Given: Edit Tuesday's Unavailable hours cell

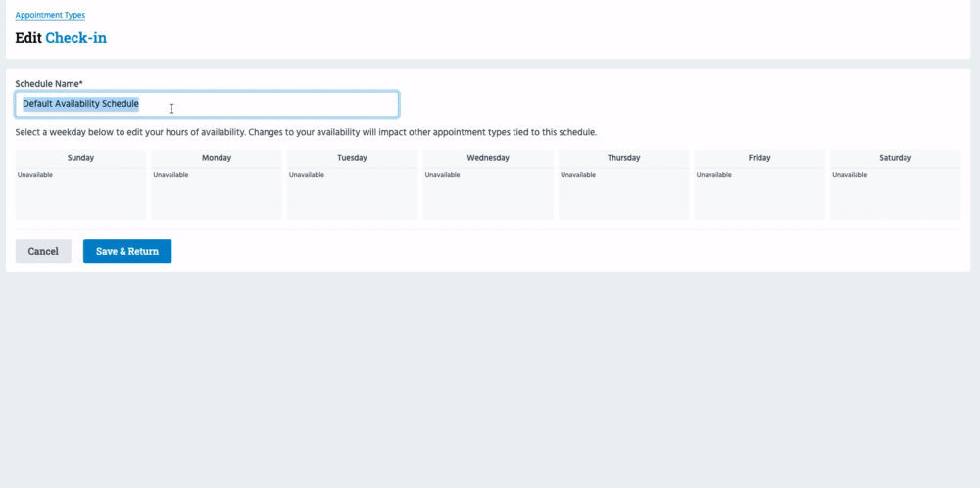Looking at the screenshot, I should [352, 193].
